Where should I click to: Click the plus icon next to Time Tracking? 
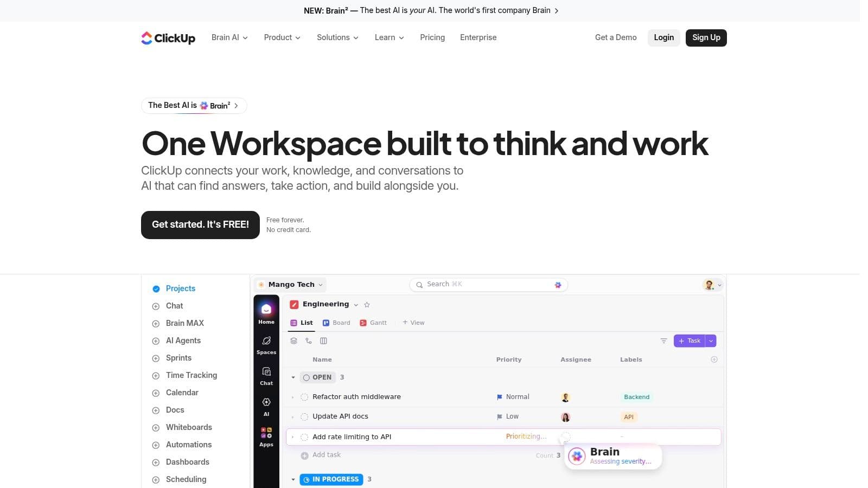pyautogui.click(x=156, y=376)
